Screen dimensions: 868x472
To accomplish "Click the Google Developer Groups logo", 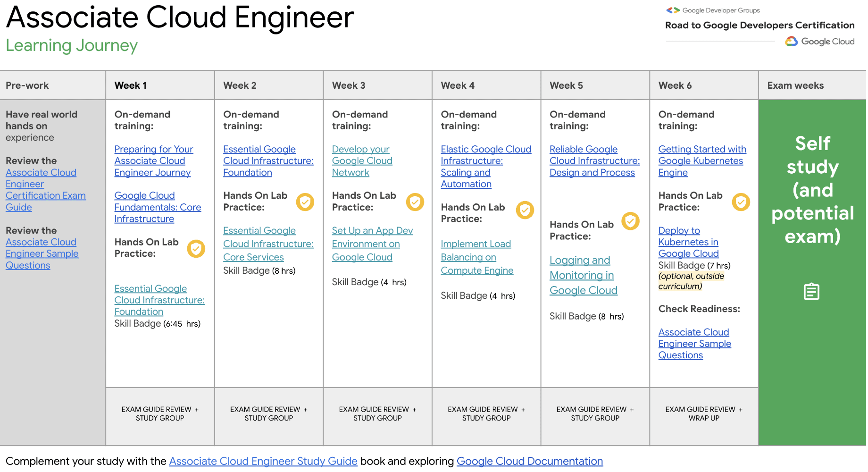I will 673,10.
